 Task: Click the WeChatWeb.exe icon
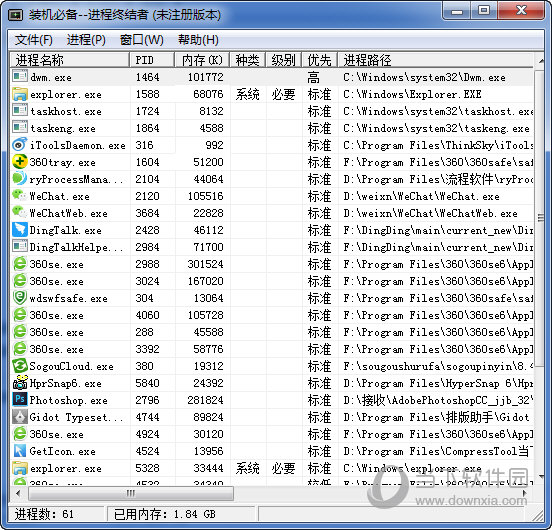pos(20,213)
